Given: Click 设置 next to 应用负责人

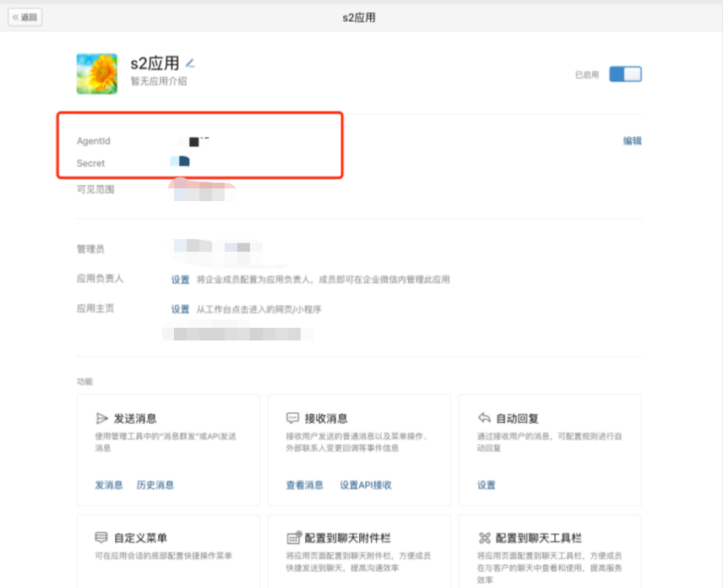Looking at the screenshot, I should click(x=181, y=280).
